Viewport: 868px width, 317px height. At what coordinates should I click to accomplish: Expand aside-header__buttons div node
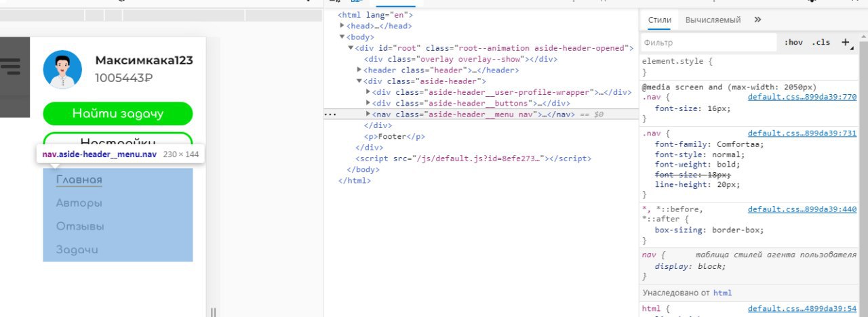(368, 103)
